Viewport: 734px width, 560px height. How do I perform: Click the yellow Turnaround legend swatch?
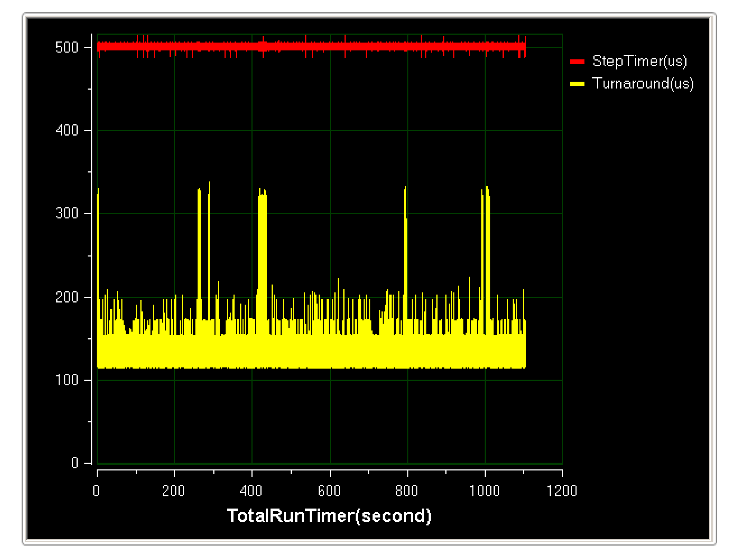(577, 84)
